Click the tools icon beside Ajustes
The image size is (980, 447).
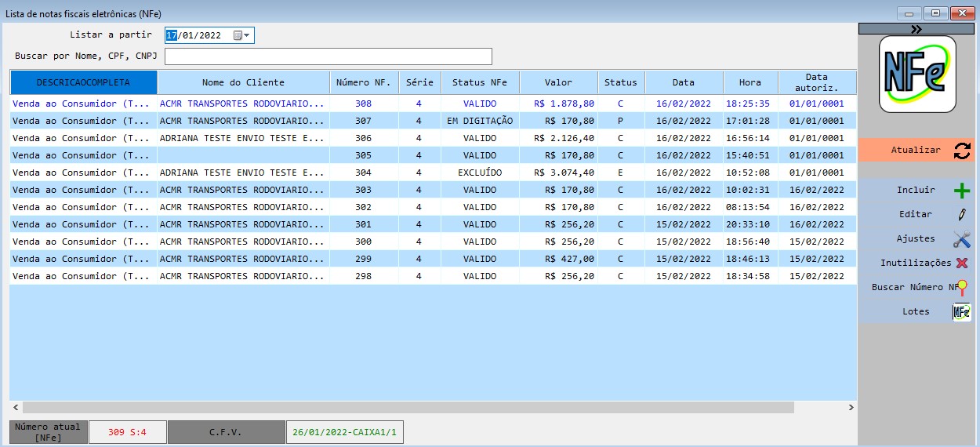(x=961, y=239)
